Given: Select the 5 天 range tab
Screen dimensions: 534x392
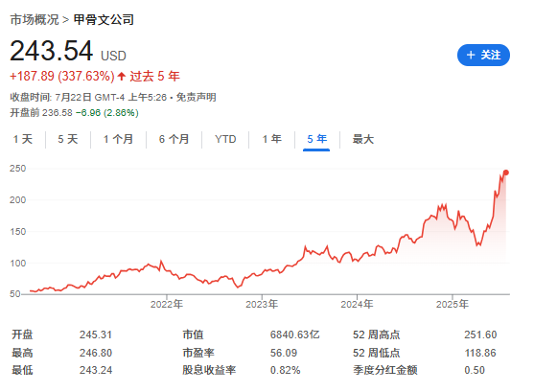Looking at the screenshot, I should coord(68,139).
